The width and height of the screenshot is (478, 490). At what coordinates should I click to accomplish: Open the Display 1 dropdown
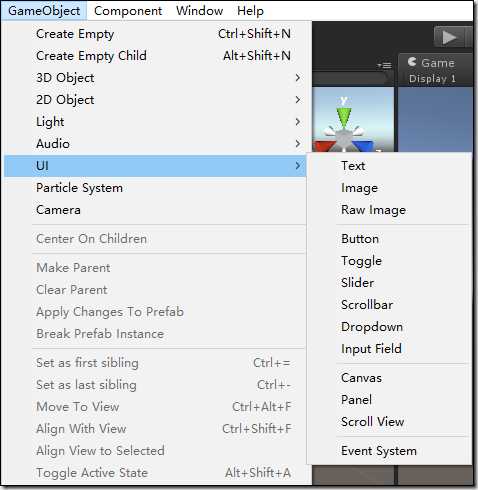click(x=432, y=79)
